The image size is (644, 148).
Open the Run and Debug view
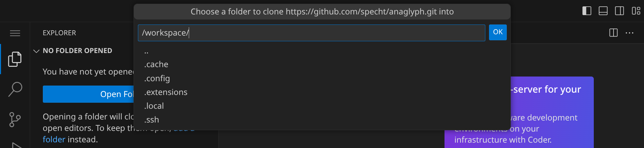point(15,145)
